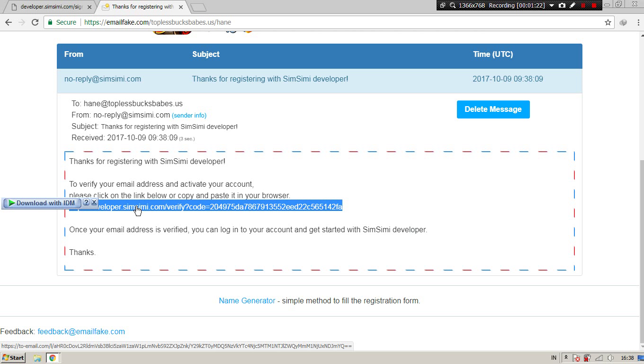
Task: Click the Chrome taskbar icon
Action: coord(52,358)
